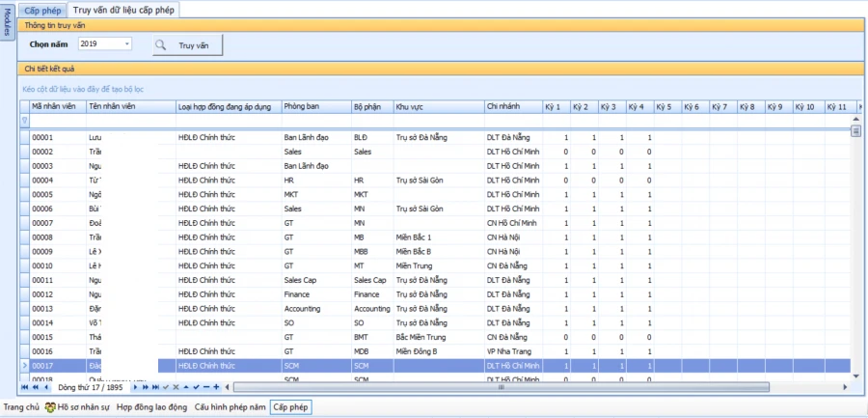Jump to first record in navigator
This screenshot has width=868, height=418.
click(25, 387)
